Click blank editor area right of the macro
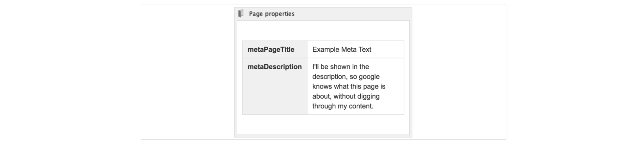 click(x=459, y=71)
